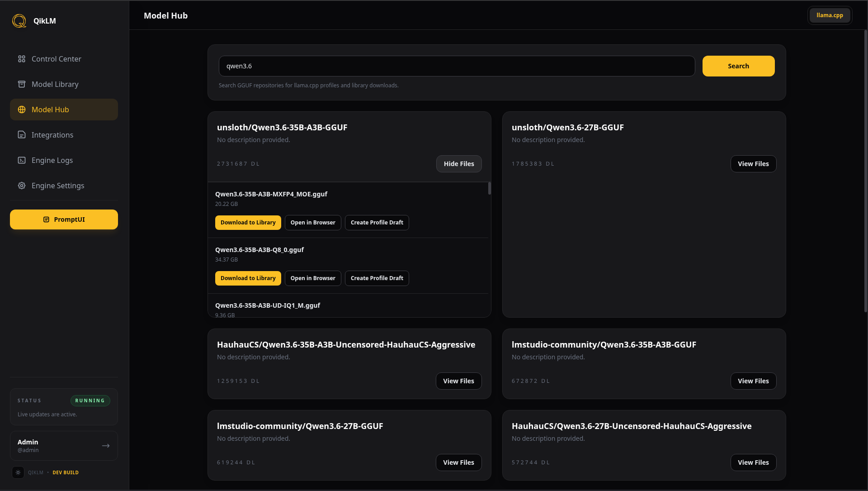868x491 pixels.
Task: Click title unsloth/Qwen3.6-27B-GGUF
Action: pyautogui.click(x=568, y=128)
